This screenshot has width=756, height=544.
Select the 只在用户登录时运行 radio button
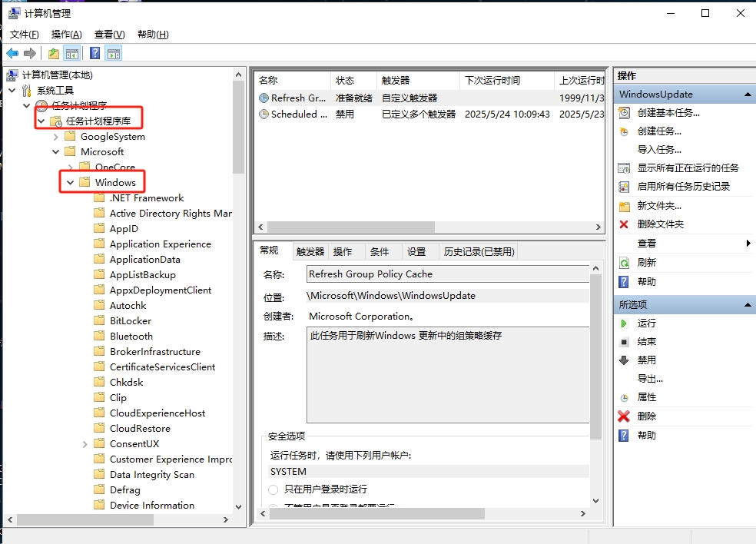pos(274,489)
